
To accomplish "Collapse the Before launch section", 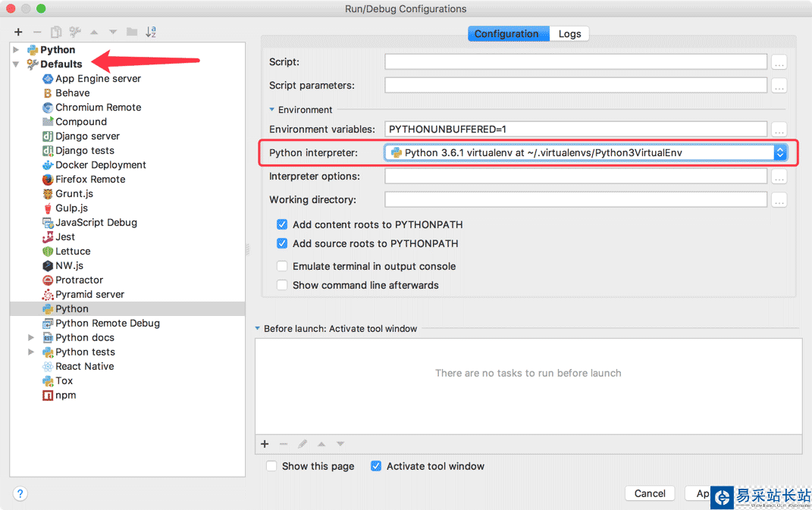I will point(257,329).
